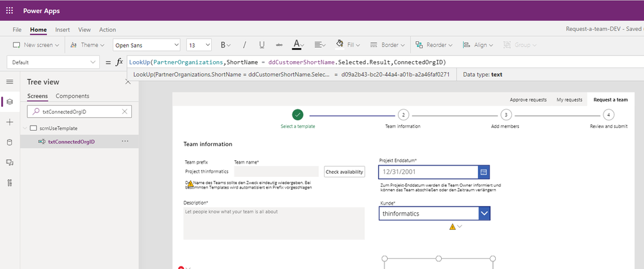This screenshot has height=269, width=644.
Task: Open the Insert menu tab
Action: (x=62, y=30)
